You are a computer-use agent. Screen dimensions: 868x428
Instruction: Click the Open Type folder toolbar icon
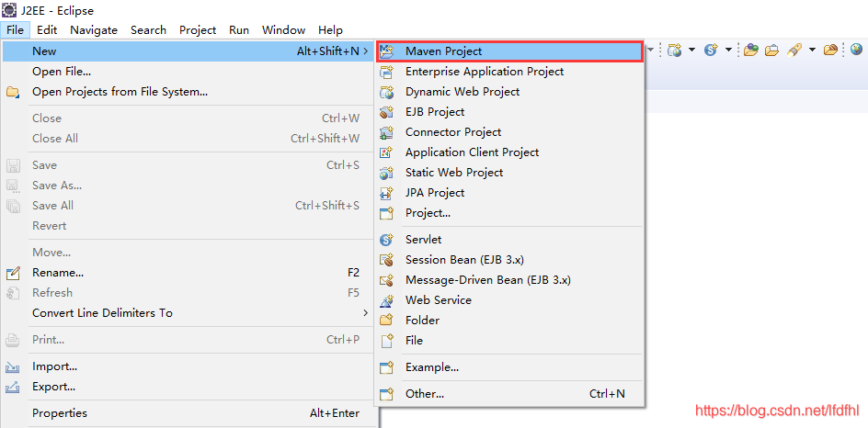tap(750, 51)
